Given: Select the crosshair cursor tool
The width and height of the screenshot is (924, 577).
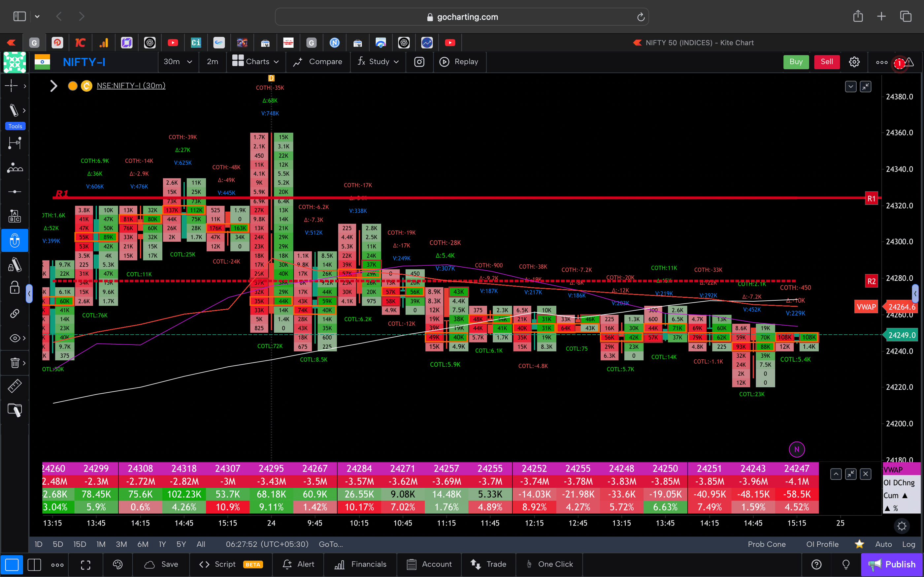Looking at the screenshot, I should 12,86.
